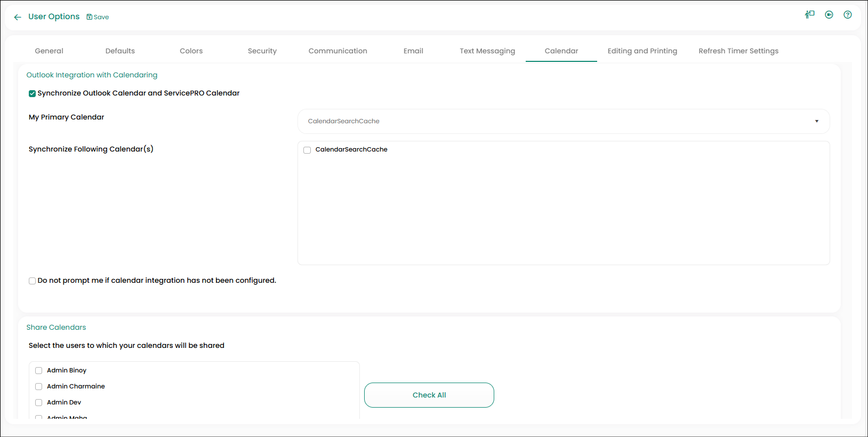Image resolution: width=868 pixels, height=437 pixels.
Task: Check the Admin Dev user checkbox
Action: click(x=39, y=402)
